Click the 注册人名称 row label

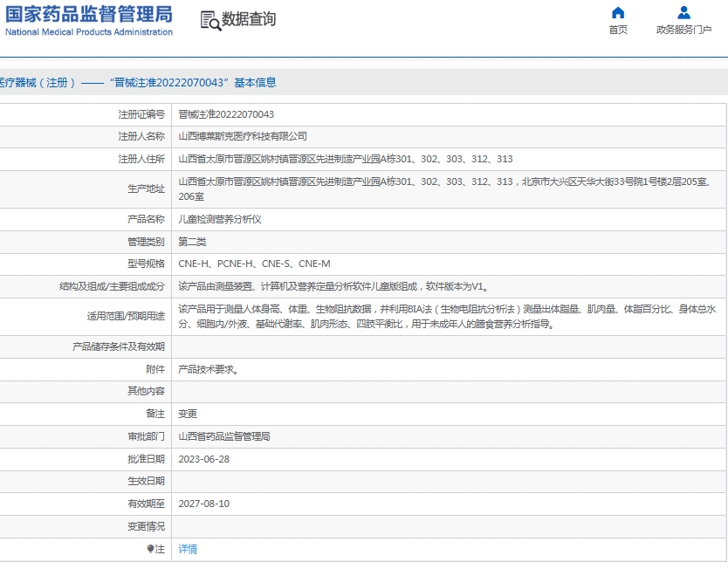[x=141, y=136]
